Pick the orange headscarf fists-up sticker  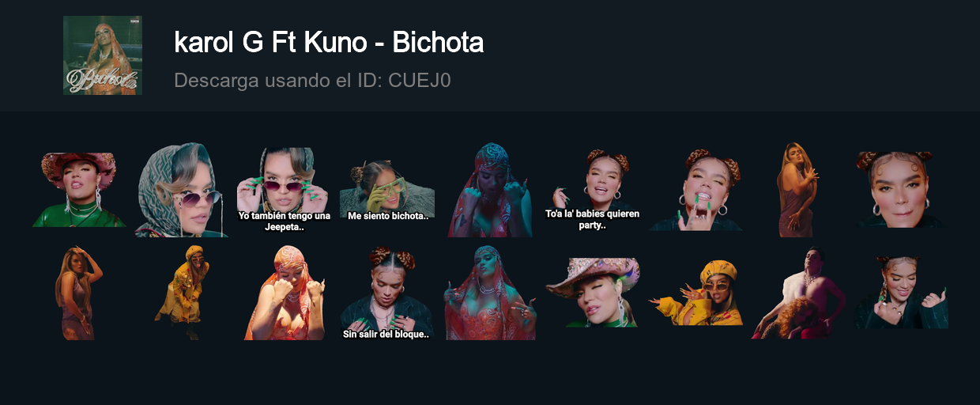pos(285,293)
